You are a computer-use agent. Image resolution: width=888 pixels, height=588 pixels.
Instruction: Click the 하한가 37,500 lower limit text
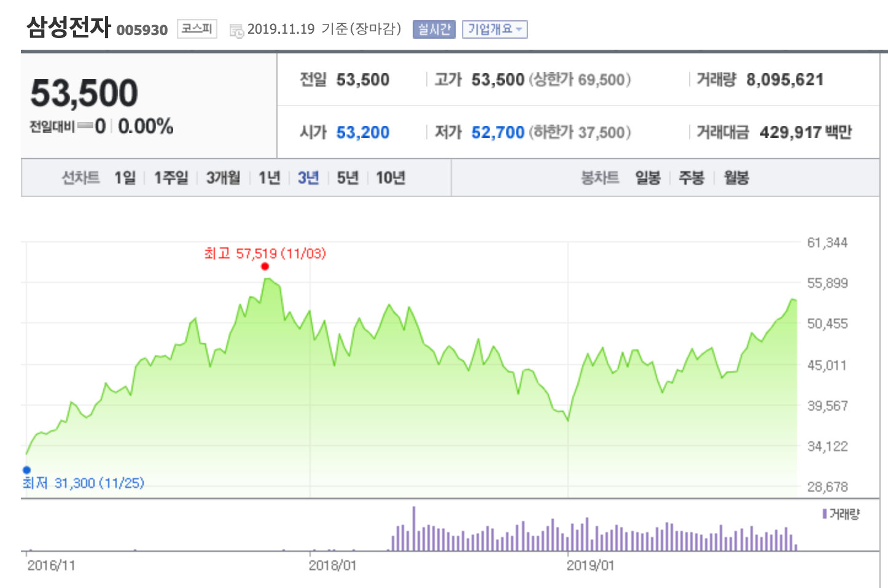[580, 133]
